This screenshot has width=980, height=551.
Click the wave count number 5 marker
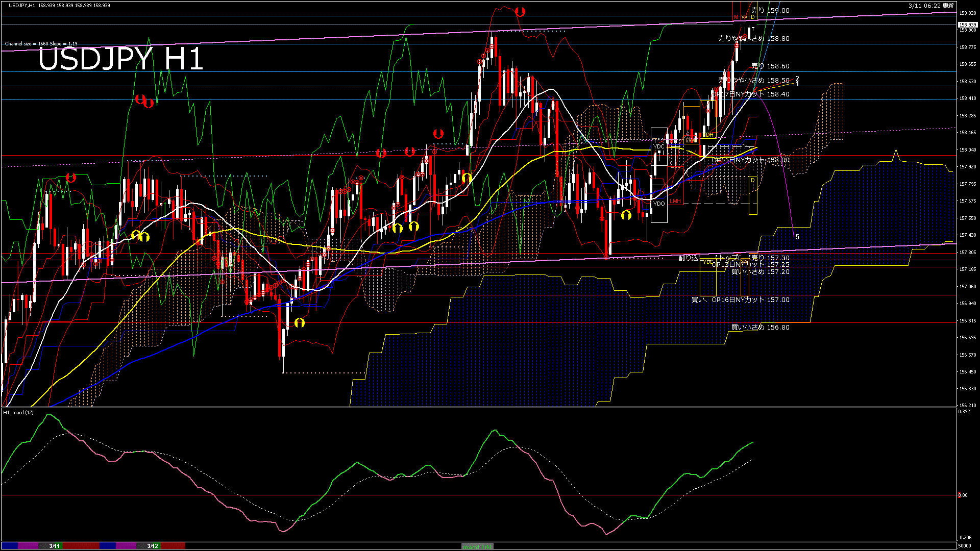point(797,237)
